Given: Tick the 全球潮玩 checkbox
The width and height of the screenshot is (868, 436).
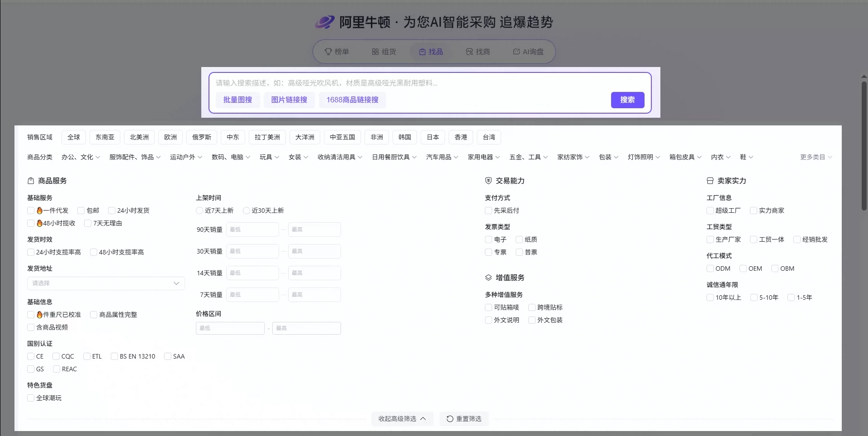Looking at the screenshot, I should [31, 398].
